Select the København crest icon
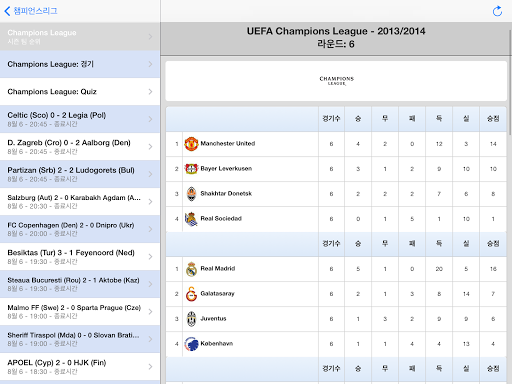The image size is (512, 384). (x=191, y=344)
